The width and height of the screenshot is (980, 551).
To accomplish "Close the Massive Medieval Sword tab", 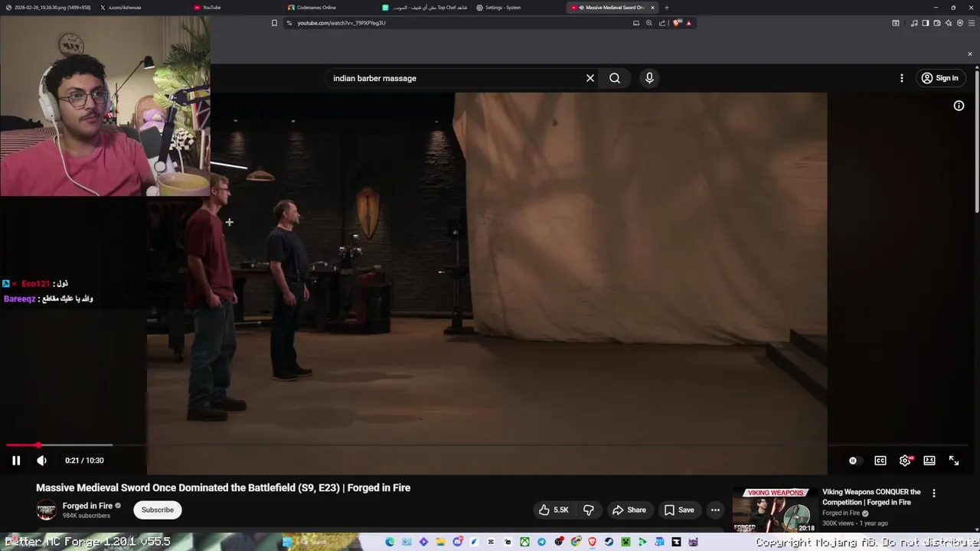I will point(652,8).
